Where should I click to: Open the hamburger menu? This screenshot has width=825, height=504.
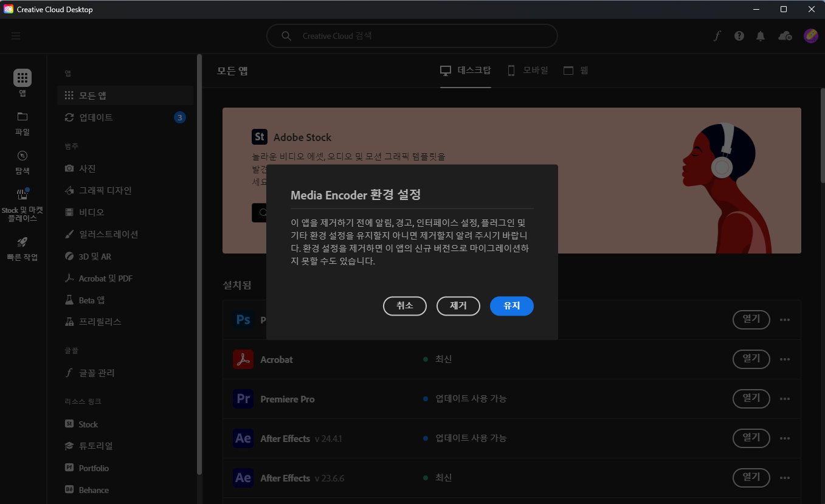click(16, 35)
